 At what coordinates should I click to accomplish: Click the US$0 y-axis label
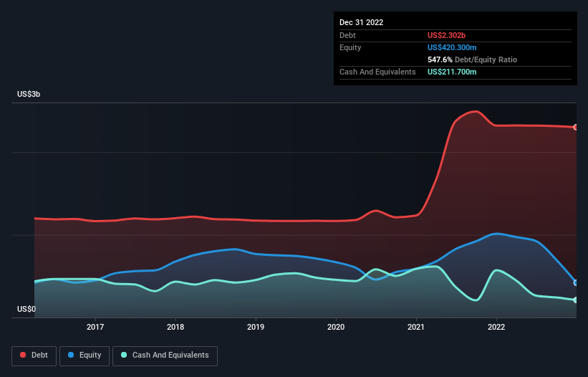[x=26, y=309]
